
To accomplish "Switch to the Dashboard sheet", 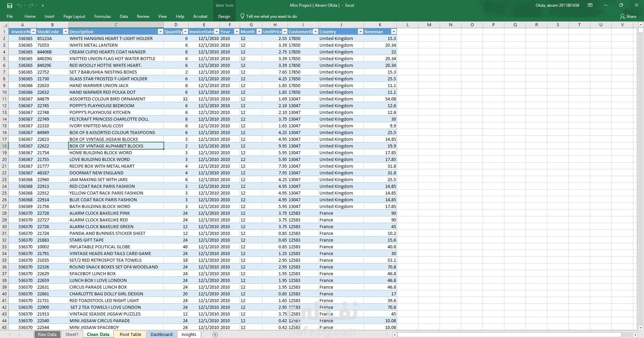I will (161, 335).
